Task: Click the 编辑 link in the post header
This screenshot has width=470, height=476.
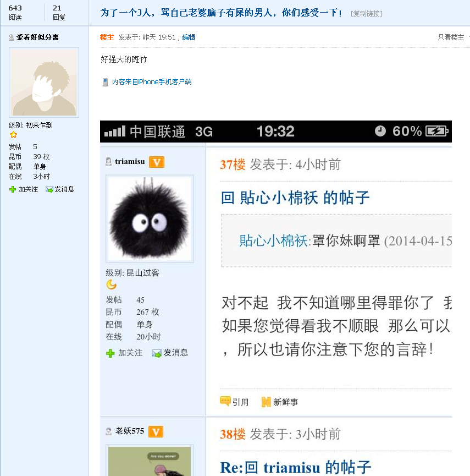Action: (x=189, y=37)
